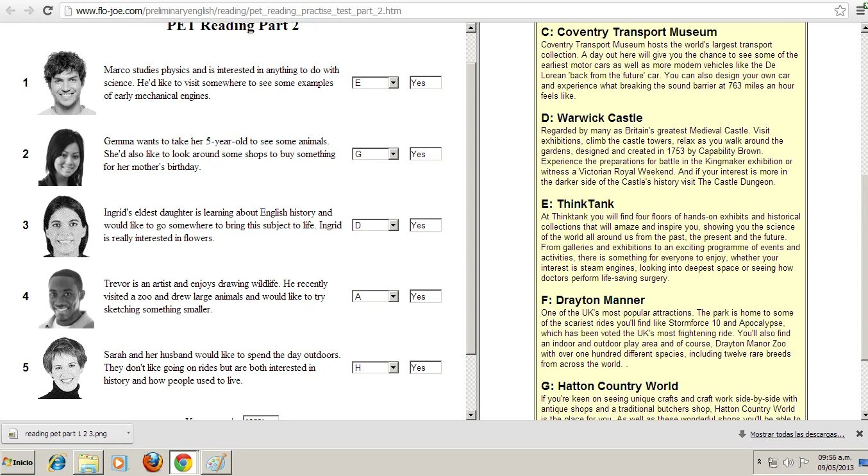Click the Yes result field for question 4
The width and height of the screenshot is (868, 476).
click(x=426, y=296)
